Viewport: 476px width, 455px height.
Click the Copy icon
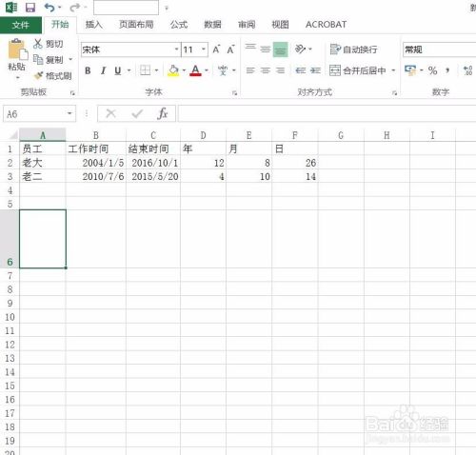pyautogui.click(x=38, y=59)
